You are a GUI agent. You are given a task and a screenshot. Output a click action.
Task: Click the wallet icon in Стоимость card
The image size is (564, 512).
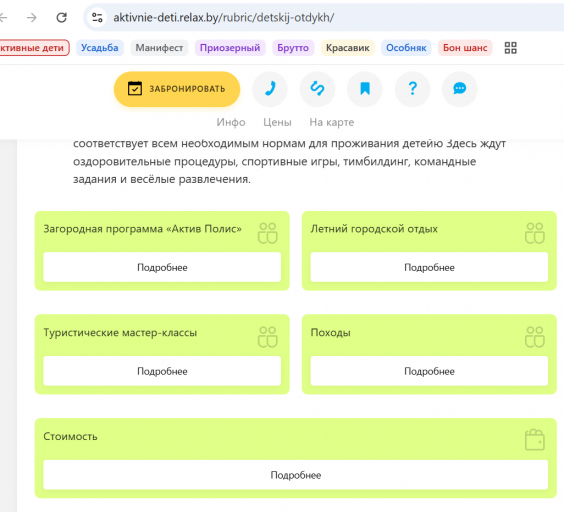point(535,440)
